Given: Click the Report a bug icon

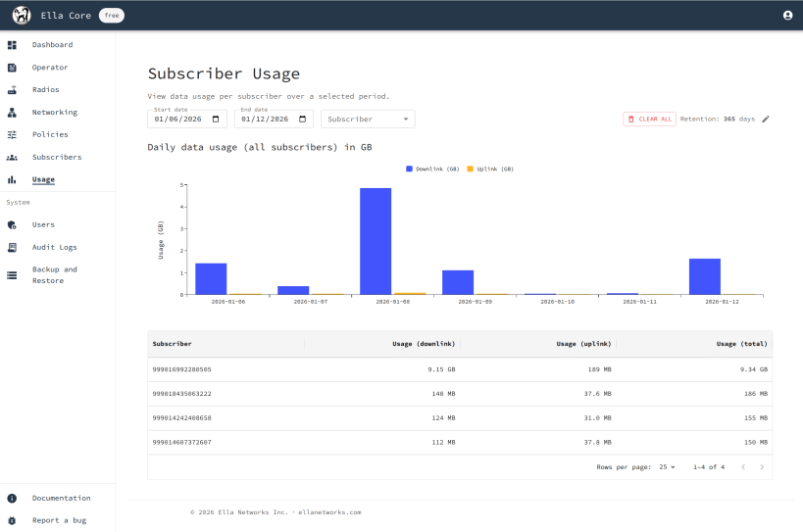Looking at the screenshot, I should [13, 521].
